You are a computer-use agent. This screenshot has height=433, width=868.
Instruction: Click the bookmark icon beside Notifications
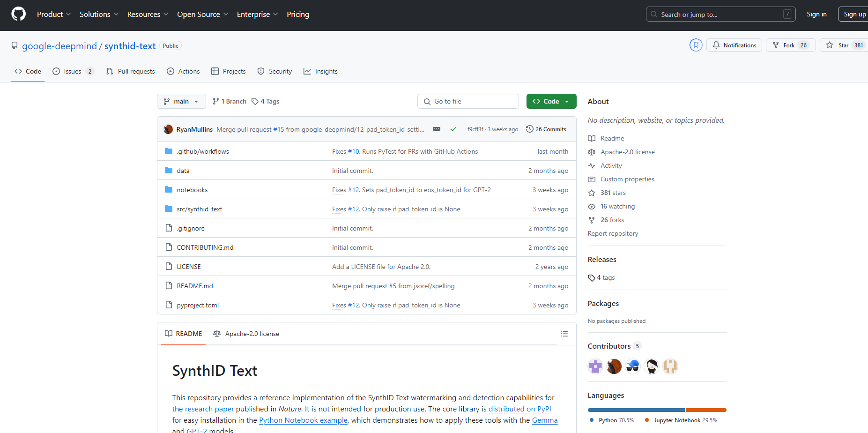(x=696, y=45)
